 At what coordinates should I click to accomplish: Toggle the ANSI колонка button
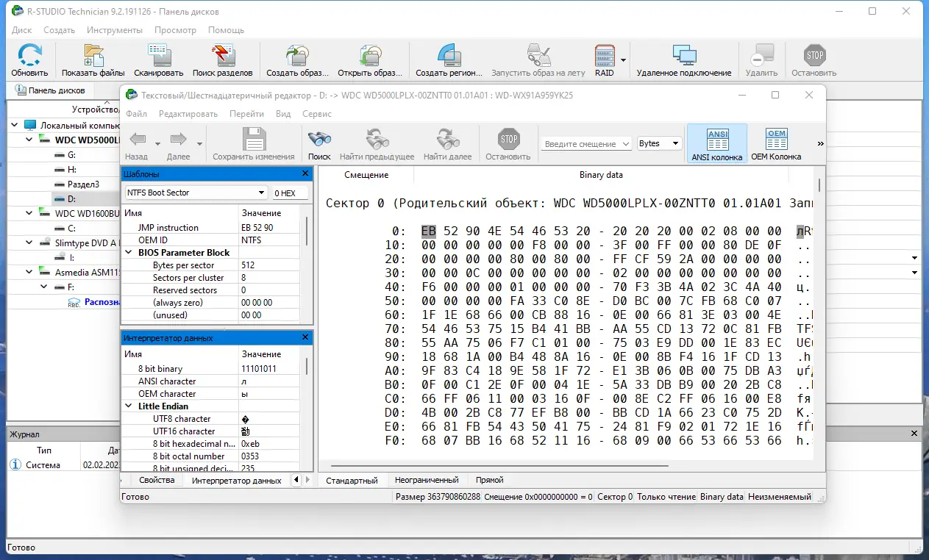tap(717, 144)
